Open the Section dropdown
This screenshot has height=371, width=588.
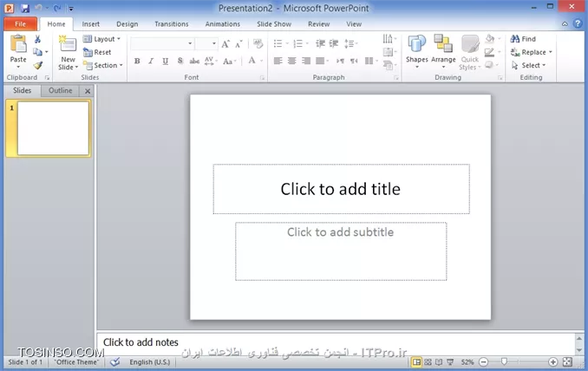103,65
